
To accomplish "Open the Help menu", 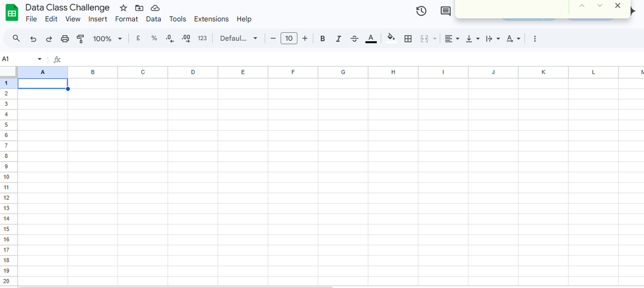I will click(x=244, y=19).
